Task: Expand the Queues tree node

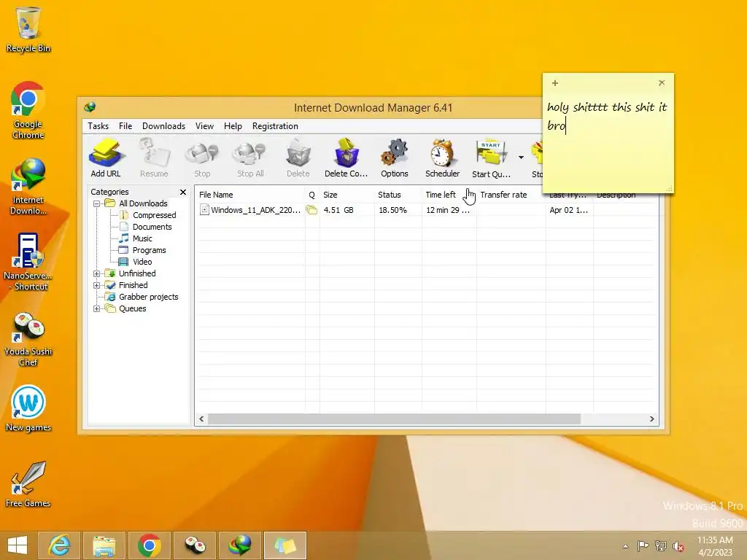Action: [97, 308]
